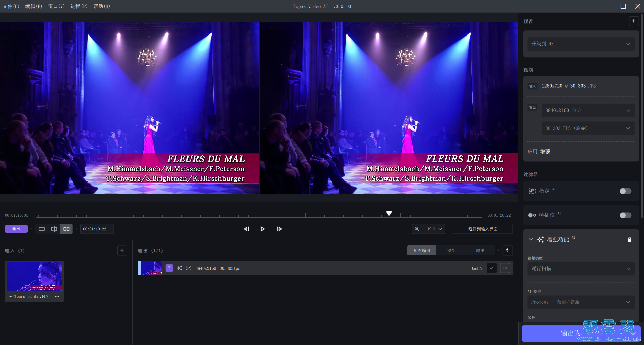This screenshot has height=345, width=644.
Task: Click the 输出为 export button
Action: 581,333
